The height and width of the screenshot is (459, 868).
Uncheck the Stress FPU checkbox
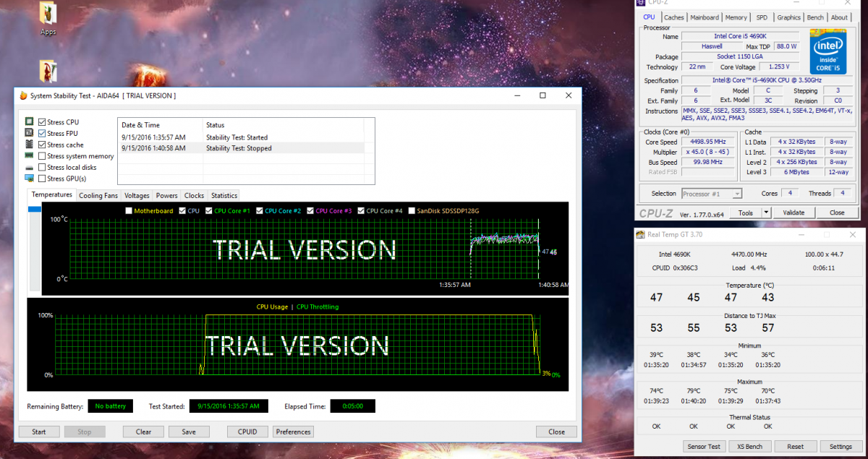pyautogui.click(x=42, y=134)
